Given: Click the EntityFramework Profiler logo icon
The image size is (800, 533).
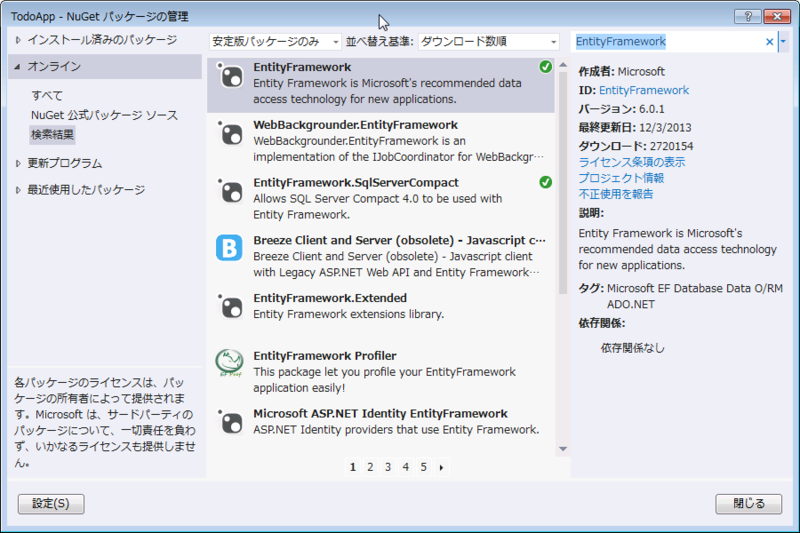Looking at the screenshot, I should [x=229, y=363].
